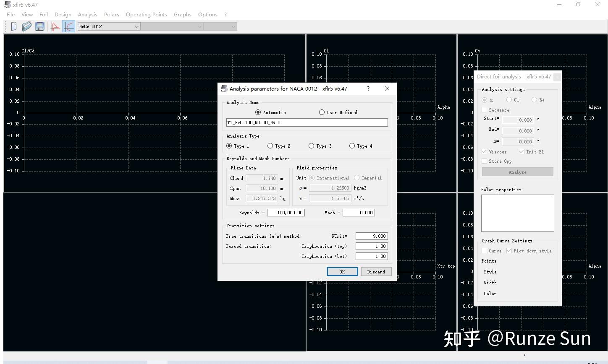Click the NCrit input field
The width and height of the screenshot is (608, 364).
pyautogui.click(x=371, y=236)
